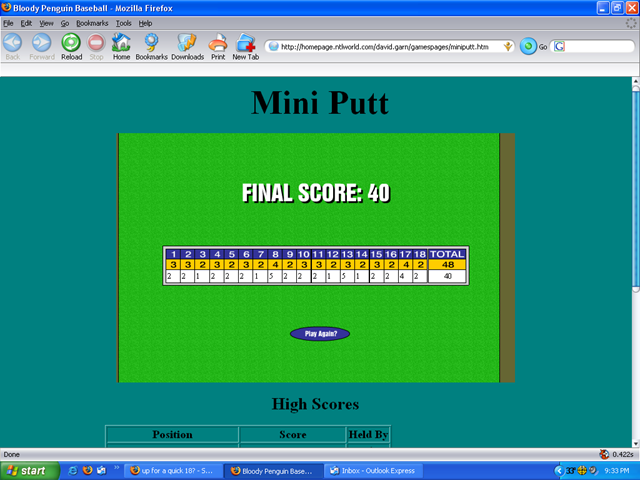This screenshot has height=480, width=640.
Task: Click the Play Again? button
Action: coord(320,334)
